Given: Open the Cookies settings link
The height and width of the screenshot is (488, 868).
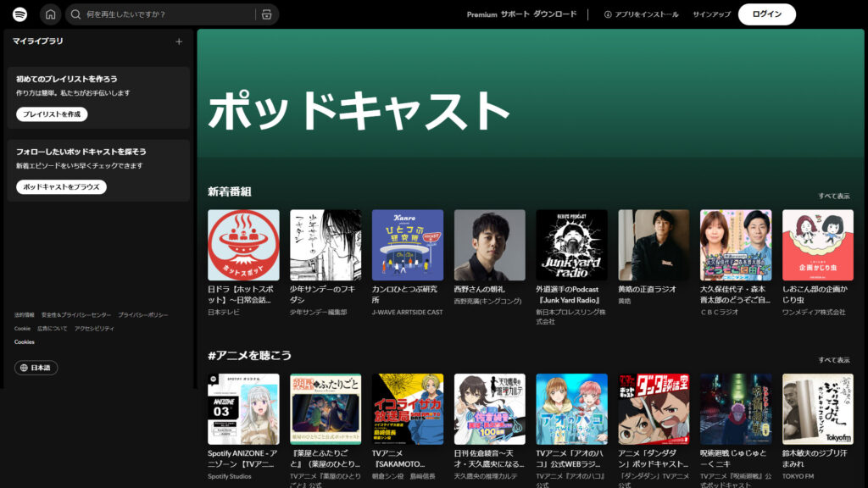Looking at the screenshot, I should coord(25,342).
